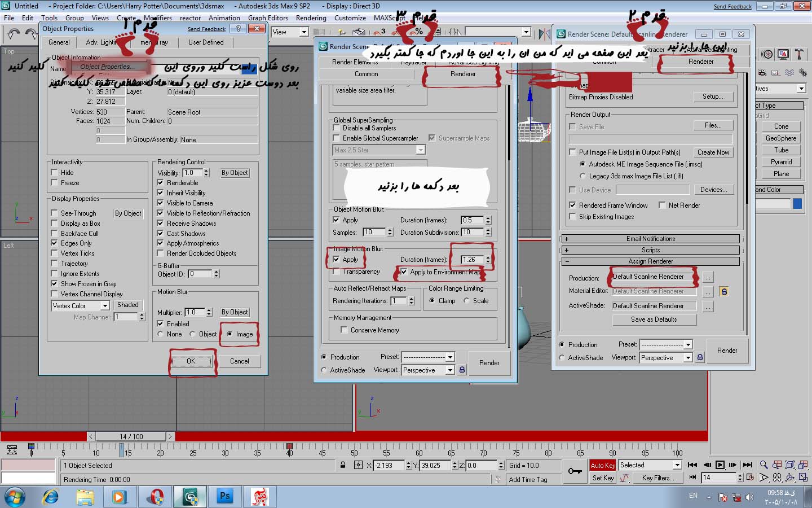Select the Field-of-View tool

(764, 478)
